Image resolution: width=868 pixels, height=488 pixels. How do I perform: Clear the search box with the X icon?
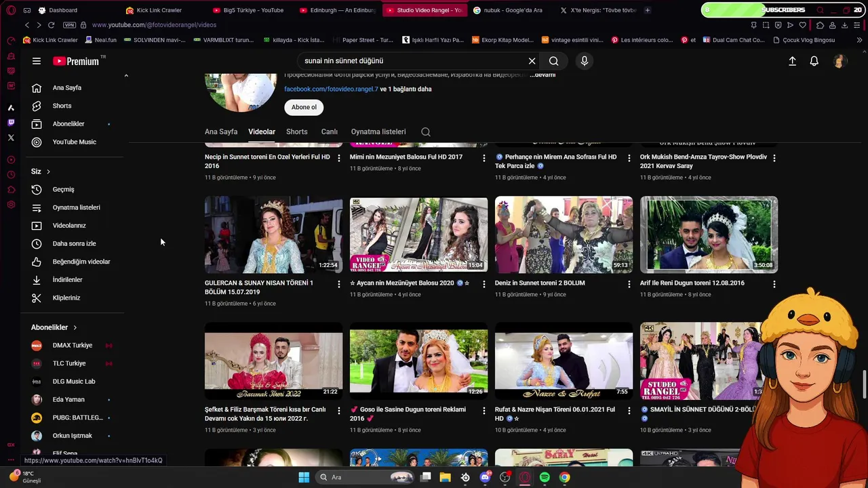coord(532,61)
